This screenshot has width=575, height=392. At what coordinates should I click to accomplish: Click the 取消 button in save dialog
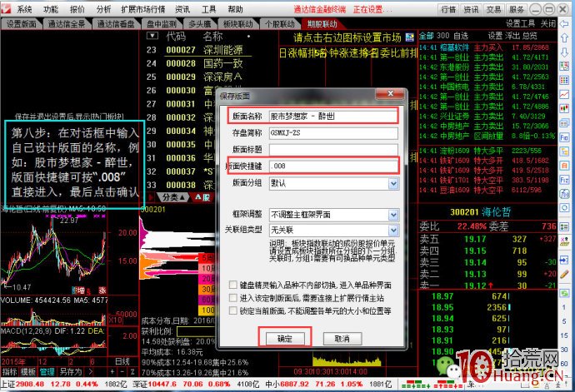[342, 339]
